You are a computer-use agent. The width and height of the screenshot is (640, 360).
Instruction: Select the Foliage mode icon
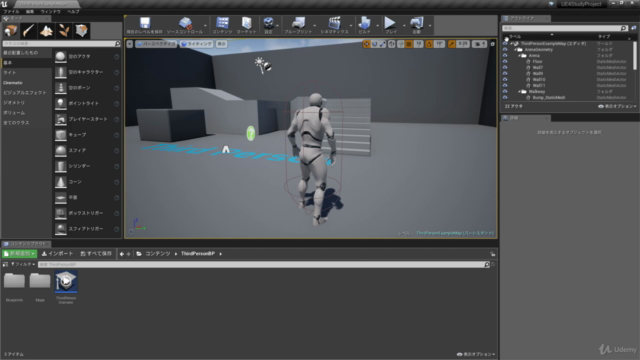coord(64,31)
